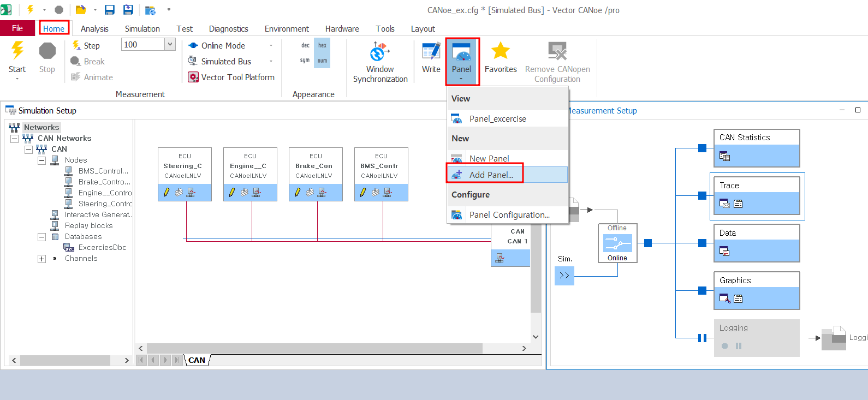Click the folder with globe icon in title bar
This screenshot has width=868, height=400.
(150, 10)
